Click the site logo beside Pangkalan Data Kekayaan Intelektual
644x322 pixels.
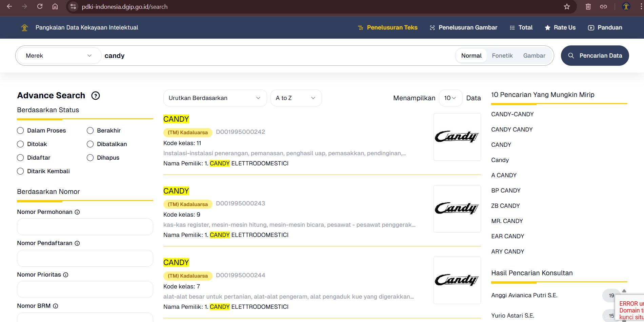(x=24, y=28)
